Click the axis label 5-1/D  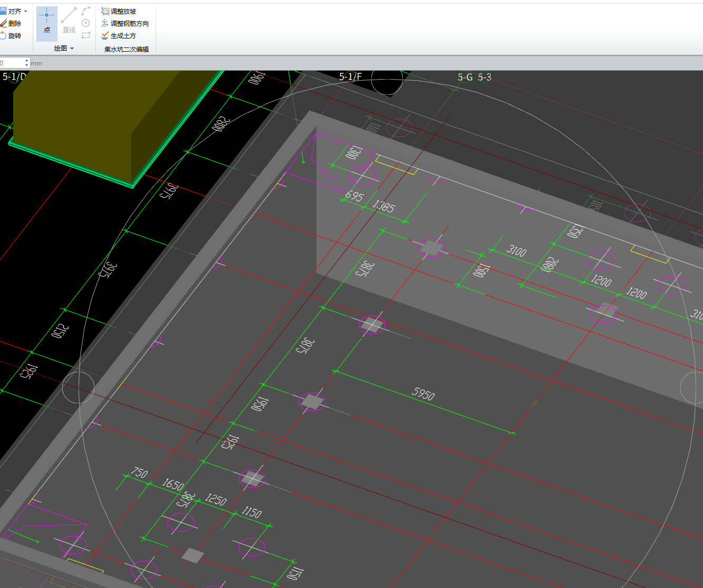click(14, 77)
